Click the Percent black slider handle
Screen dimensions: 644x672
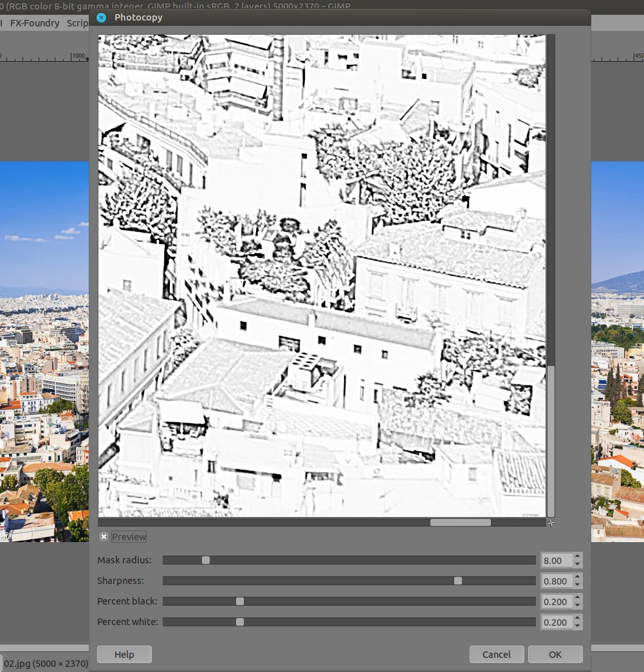240,601
